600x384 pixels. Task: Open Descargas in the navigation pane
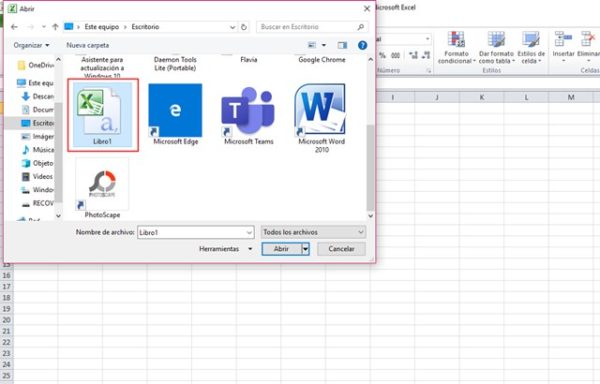38,96
